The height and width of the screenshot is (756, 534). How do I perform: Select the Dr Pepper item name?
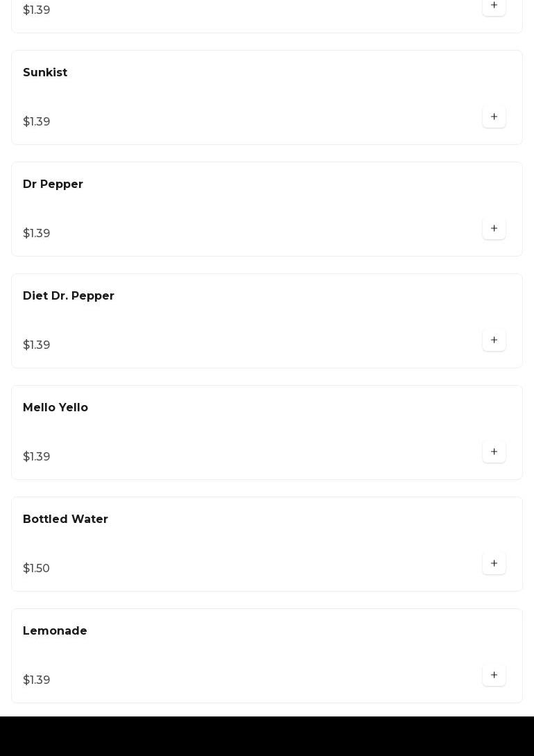[53, 184]
